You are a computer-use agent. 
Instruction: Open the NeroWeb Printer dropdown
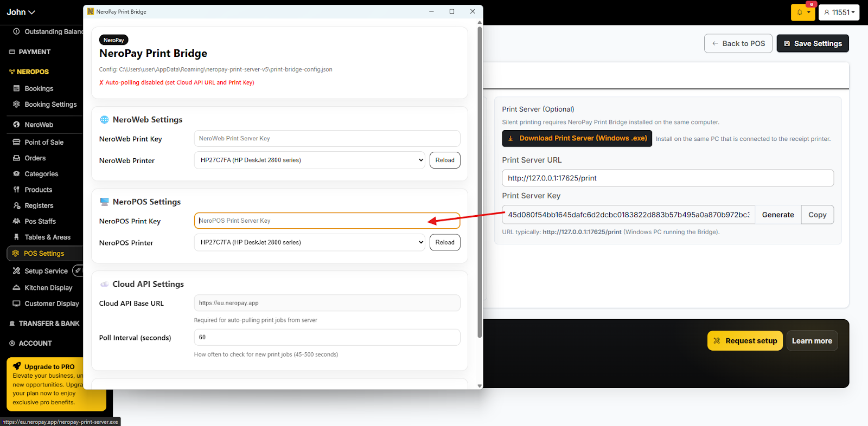[x=309, y=160]
